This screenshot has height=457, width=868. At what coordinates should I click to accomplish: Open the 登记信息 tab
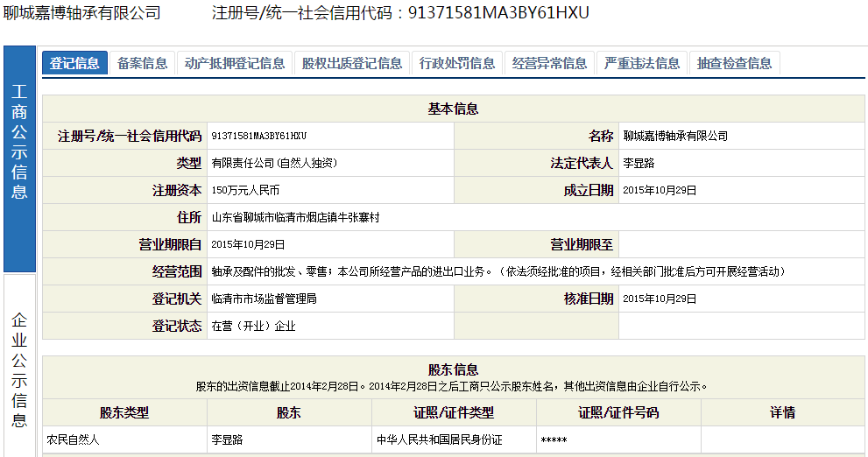74,63
